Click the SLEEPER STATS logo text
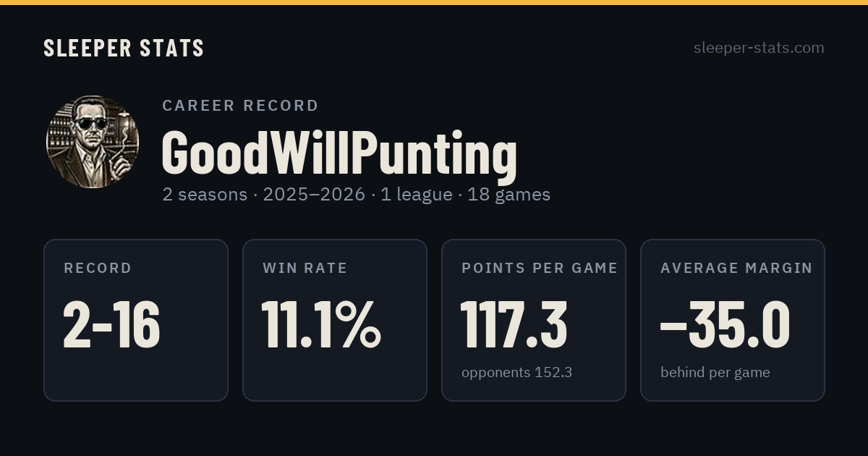The width and height of the screenshot is (868, 456). [x=124, y=48]
